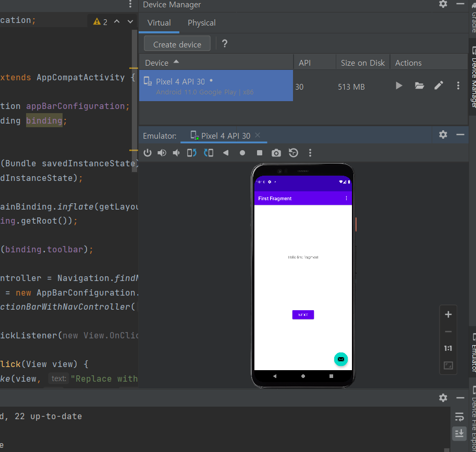Open overflow menu in First Fragment app bar
The height and width of the screenshot is (452, 476).
346,198
